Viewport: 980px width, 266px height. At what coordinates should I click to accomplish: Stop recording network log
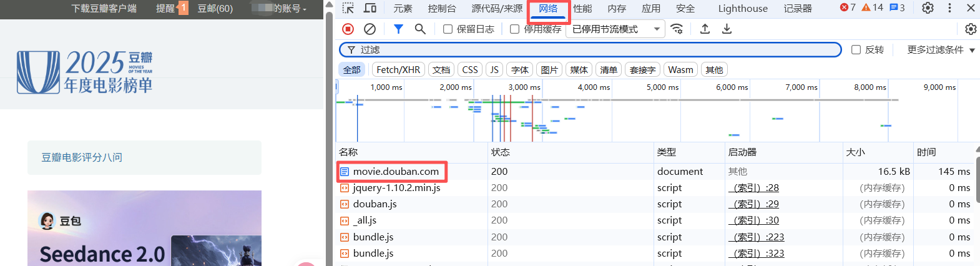point(348,29)
